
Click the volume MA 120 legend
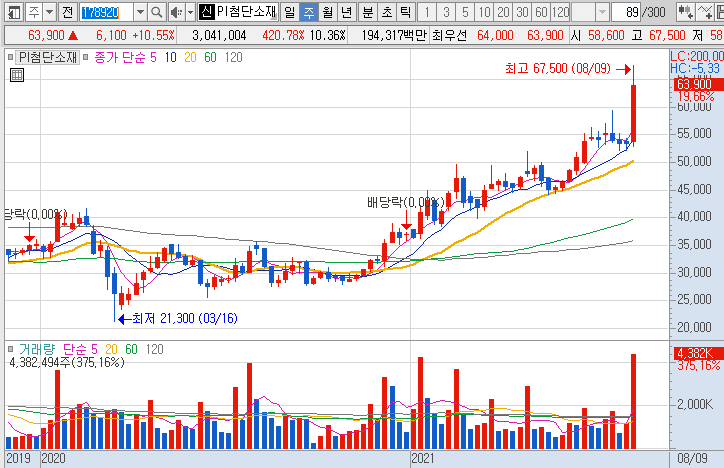point(154,349)
